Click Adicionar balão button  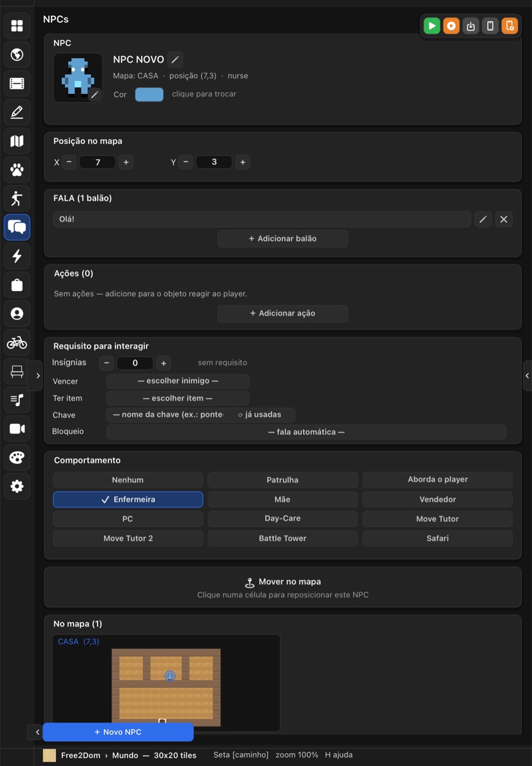(283, 239)
